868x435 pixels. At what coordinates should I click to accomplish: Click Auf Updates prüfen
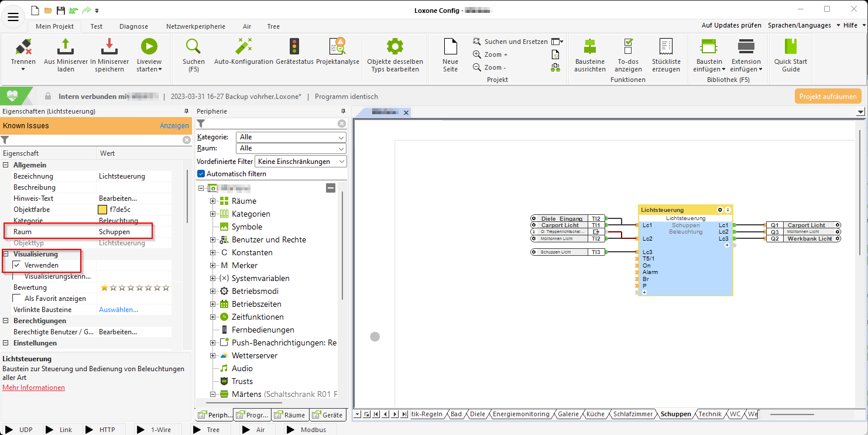click(x=732, y=25)
